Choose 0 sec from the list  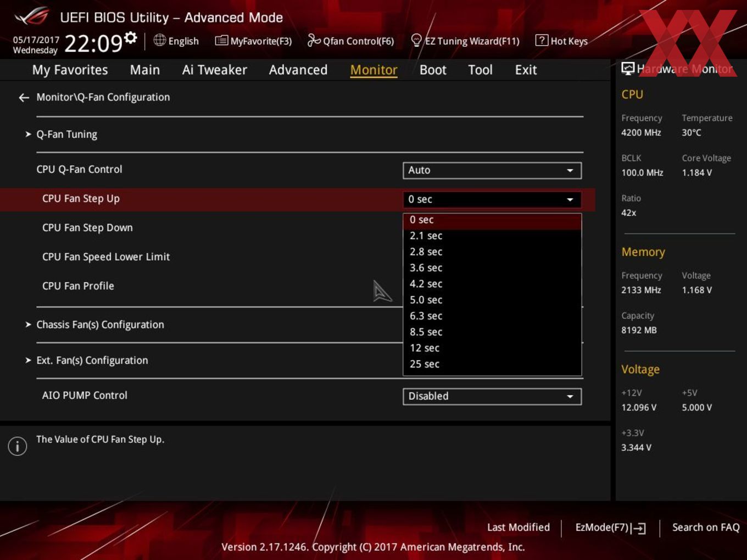pyautogui.click(x=492, y=220)
